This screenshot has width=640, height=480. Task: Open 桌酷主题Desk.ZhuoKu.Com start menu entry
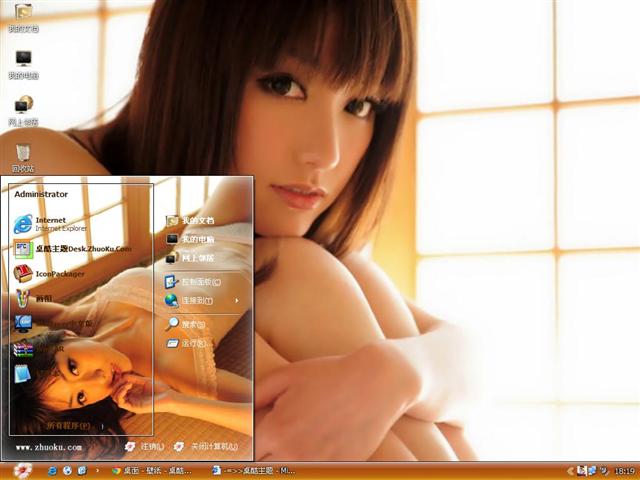[73, 249]
